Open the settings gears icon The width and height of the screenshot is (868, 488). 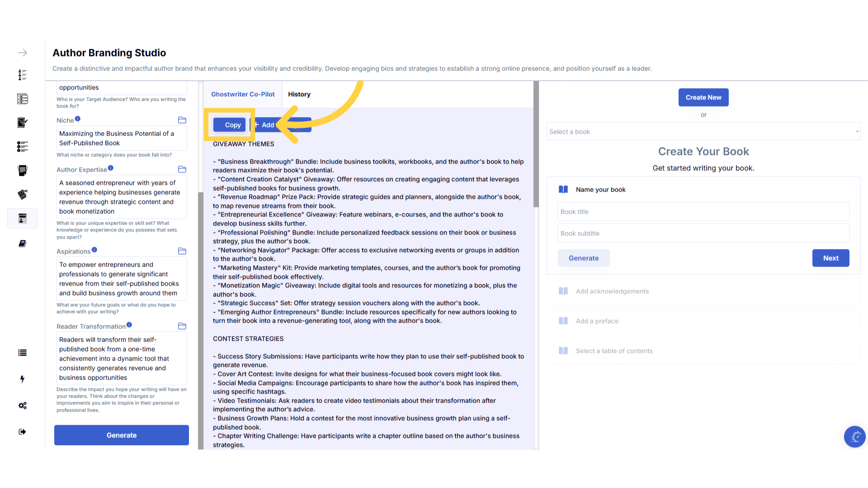point(22,405)
